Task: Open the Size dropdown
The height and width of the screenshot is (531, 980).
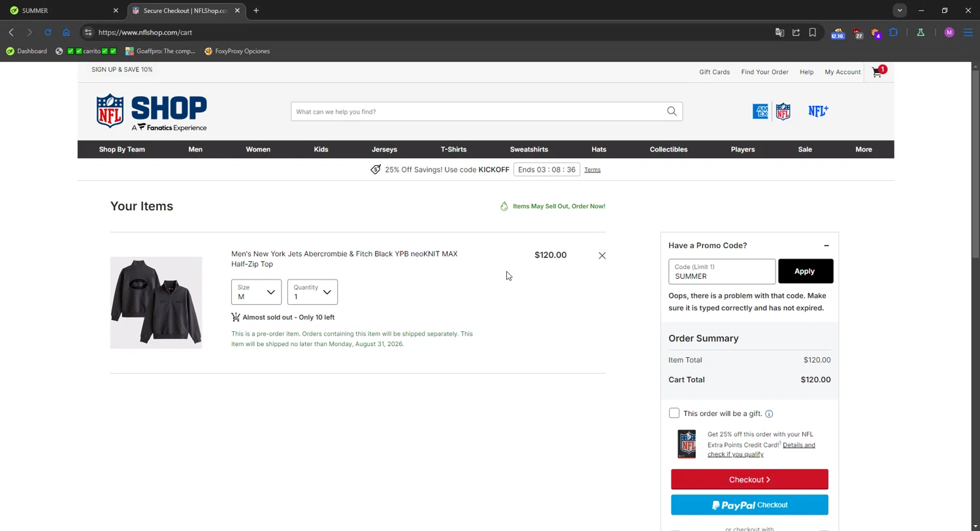Action: pos(256,292)
